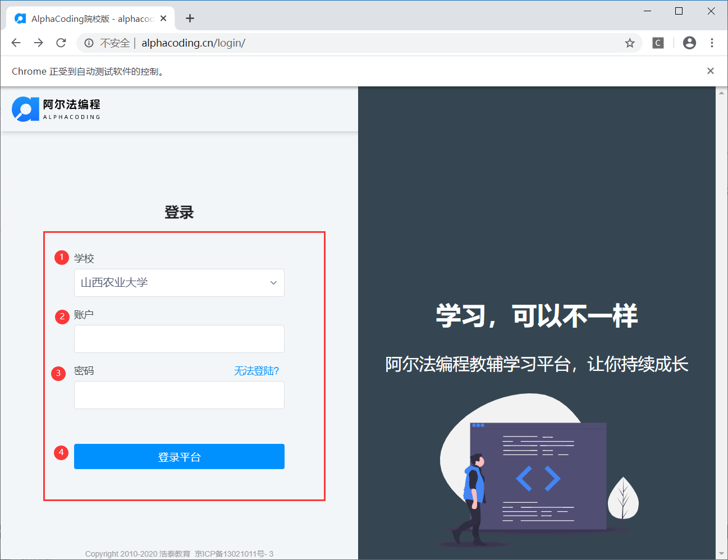Click the C extension icon near the address bar
This screenshot has width=728, height=560.
pyautogui.click(x=657, y=43)
